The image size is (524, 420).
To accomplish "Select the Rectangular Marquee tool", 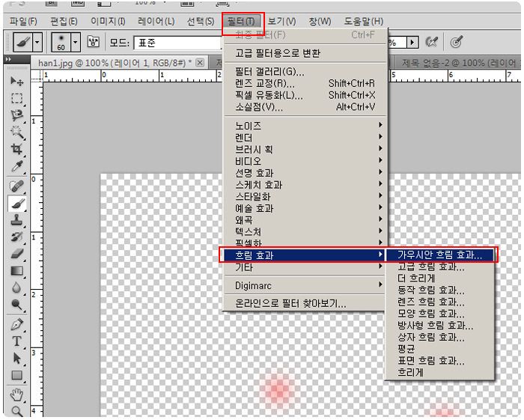I will click(x=16, y=98).
